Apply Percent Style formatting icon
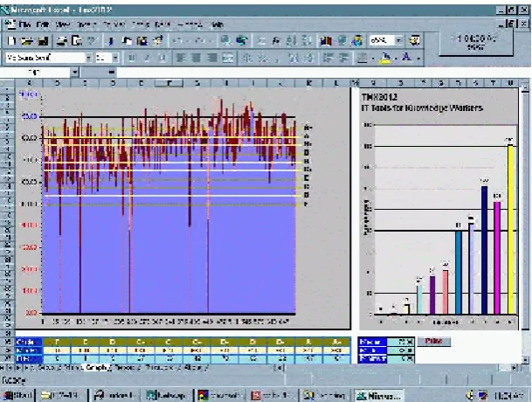 (x=263, y=58)
